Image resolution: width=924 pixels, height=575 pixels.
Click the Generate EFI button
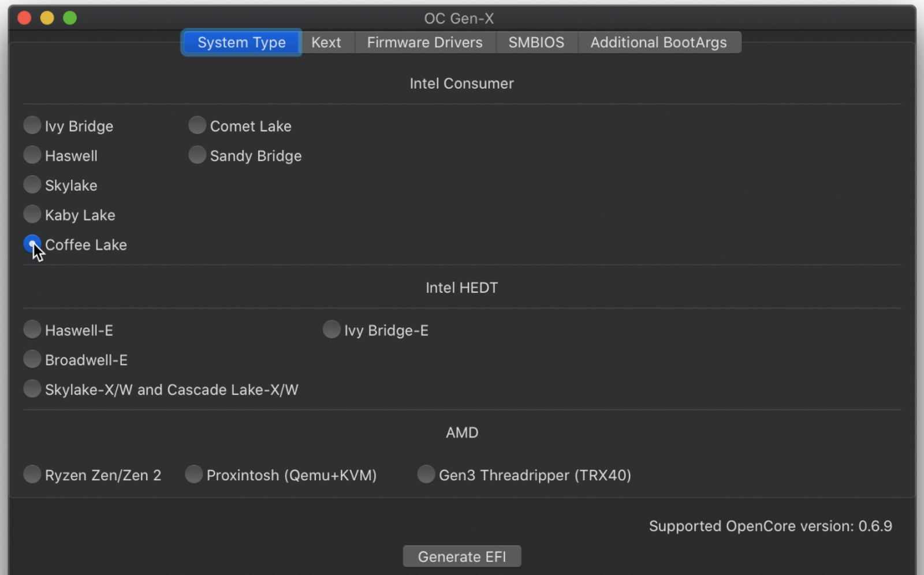coord(461,556)
